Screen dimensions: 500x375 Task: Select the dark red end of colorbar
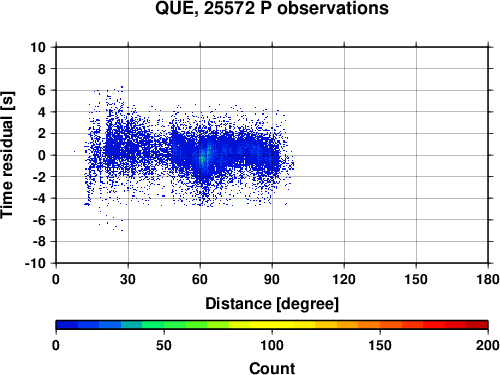477,325
